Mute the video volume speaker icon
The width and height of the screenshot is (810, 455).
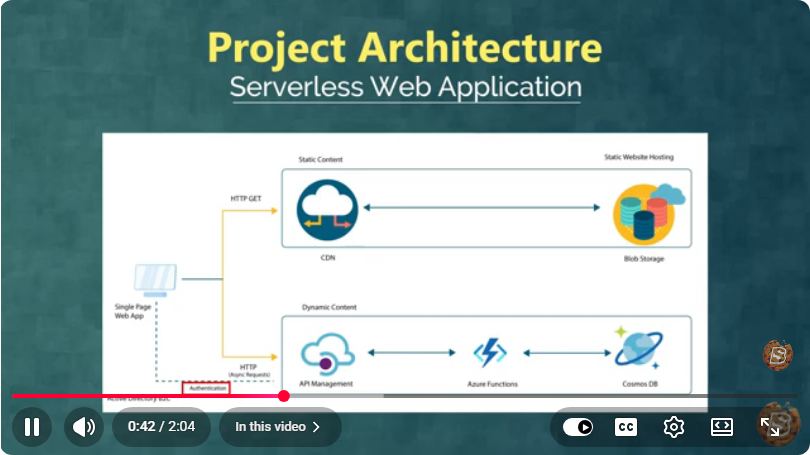[84, 427]
